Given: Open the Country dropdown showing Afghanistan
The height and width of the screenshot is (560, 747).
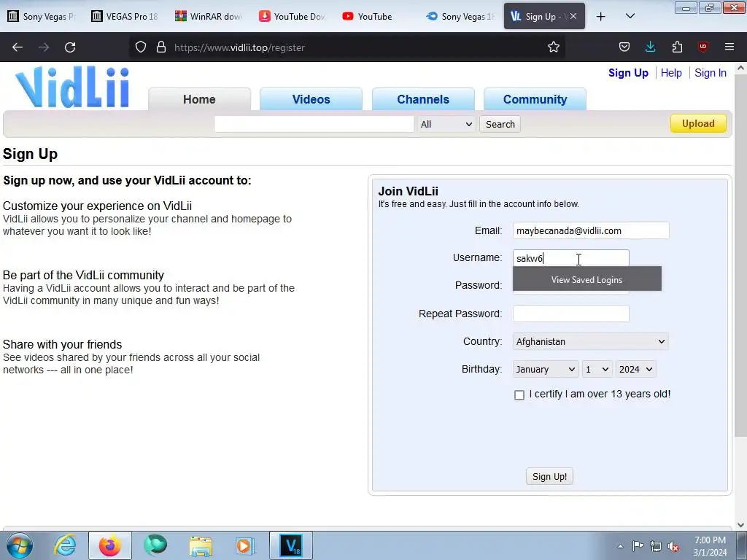Looking at the screenshot, I should tap(590, 341).
